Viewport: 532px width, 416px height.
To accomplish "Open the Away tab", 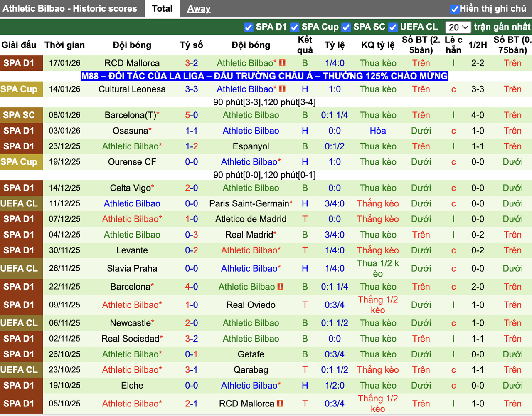I will [199, 9].
